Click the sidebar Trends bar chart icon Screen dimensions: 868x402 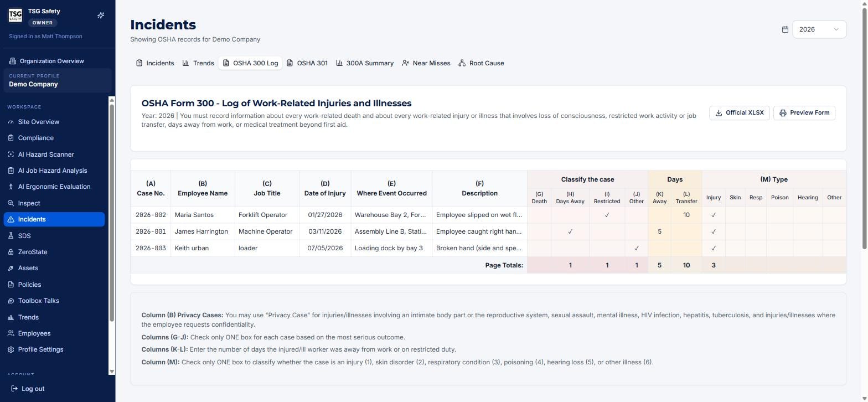tap(11, 317)
